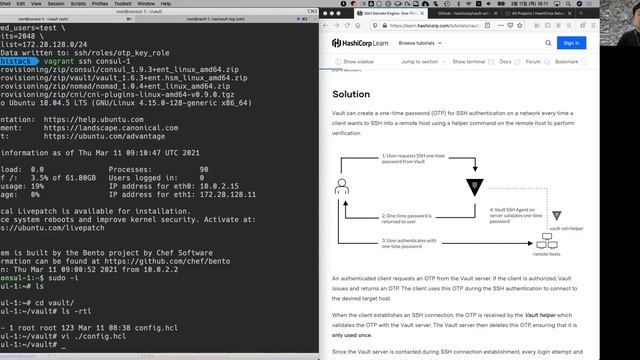640x360 pixels.
Task: Open the HashiCorp Learn search icon
Action: [x=548, y=43]
